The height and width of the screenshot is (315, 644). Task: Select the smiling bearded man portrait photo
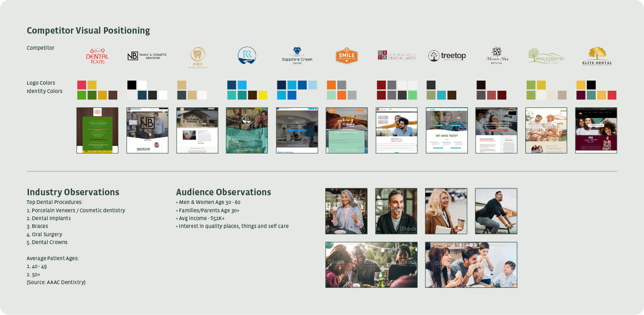click(396, 211)
